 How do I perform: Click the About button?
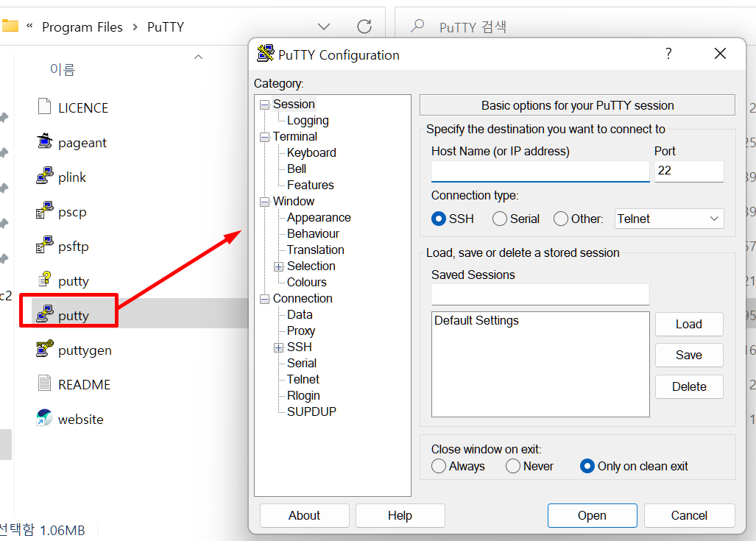point(304,515)
